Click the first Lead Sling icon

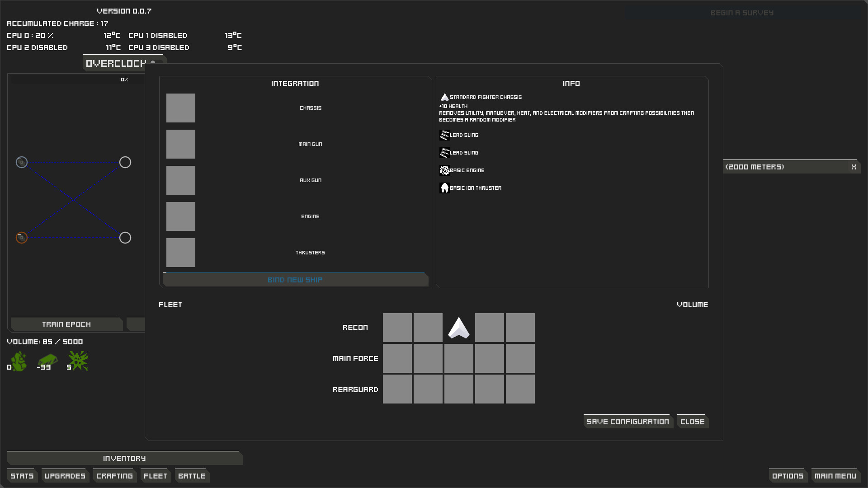click(444, 135)
